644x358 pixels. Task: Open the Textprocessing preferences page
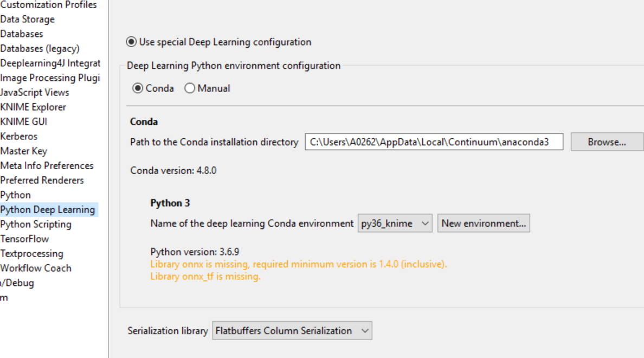31,253
